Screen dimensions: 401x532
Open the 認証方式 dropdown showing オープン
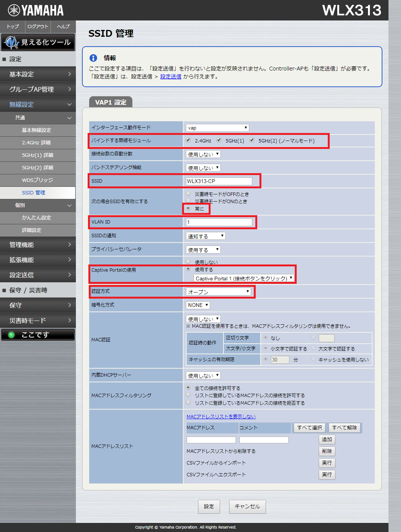point(219,291)
